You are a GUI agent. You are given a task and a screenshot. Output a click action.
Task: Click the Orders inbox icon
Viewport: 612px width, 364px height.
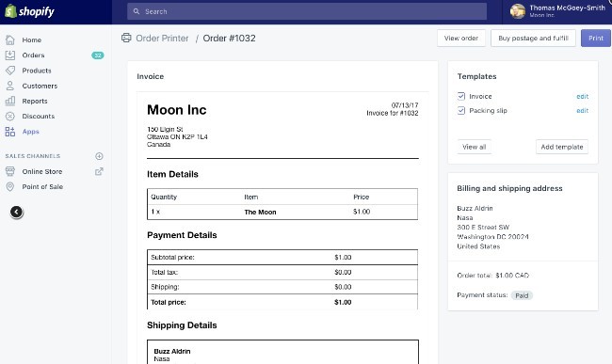tap(10, 55)
